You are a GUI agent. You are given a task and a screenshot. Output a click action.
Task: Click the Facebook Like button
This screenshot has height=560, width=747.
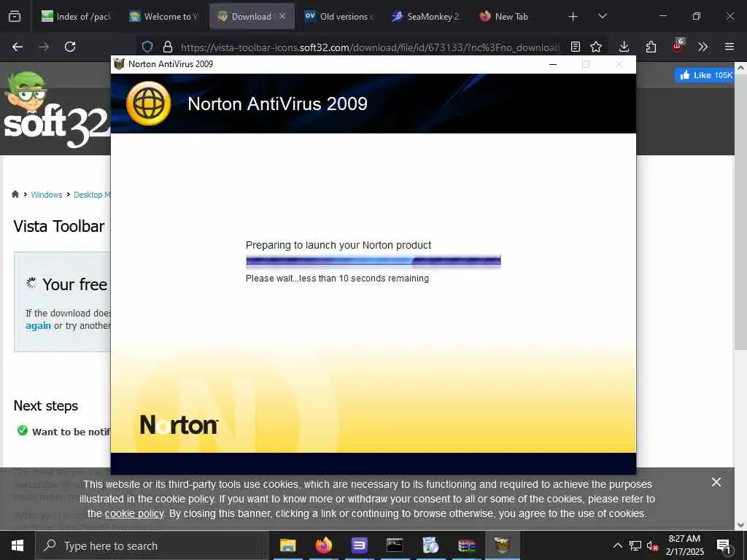pyautogui.click(x=704, y=75)
